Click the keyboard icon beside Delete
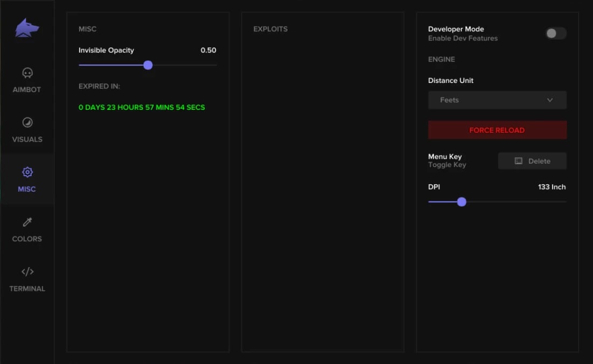The height and width of the screenshot is (364, 593). coord(519,161)
